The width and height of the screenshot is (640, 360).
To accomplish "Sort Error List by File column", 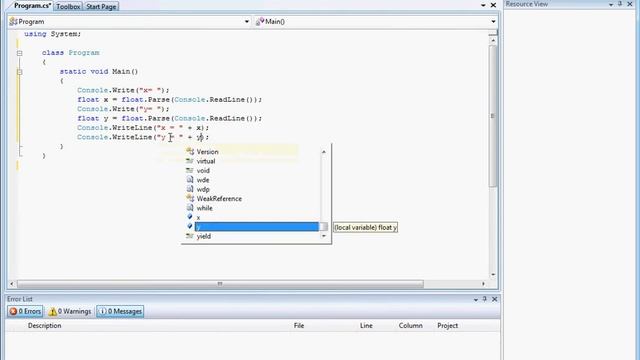I will 299,326.
